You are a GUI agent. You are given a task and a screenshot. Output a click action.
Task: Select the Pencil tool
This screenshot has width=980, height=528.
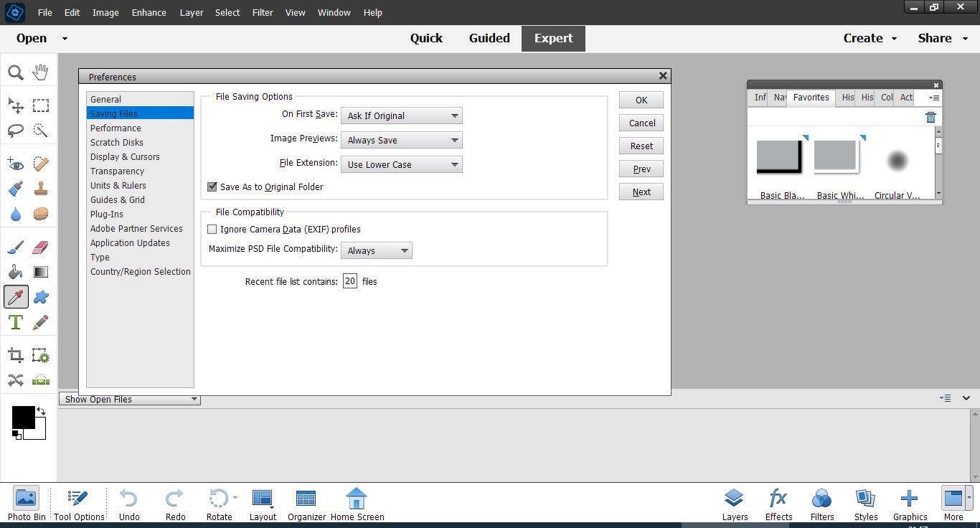[x=41, y=321]
